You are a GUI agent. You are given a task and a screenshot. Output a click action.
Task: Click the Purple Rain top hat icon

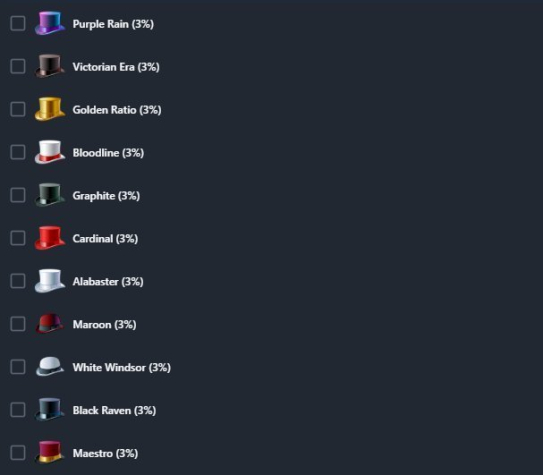pos(50,23)
